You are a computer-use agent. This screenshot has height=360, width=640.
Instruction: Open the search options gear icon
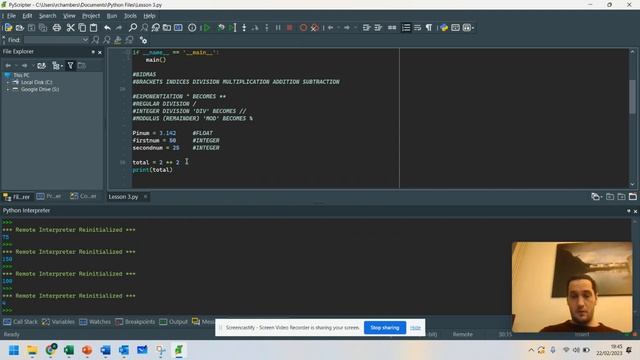pos(143,40)
